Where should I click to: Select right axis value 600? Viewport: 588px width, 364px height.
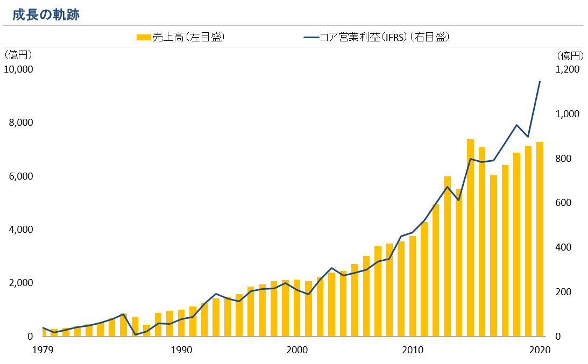click(x=563, y=203)
